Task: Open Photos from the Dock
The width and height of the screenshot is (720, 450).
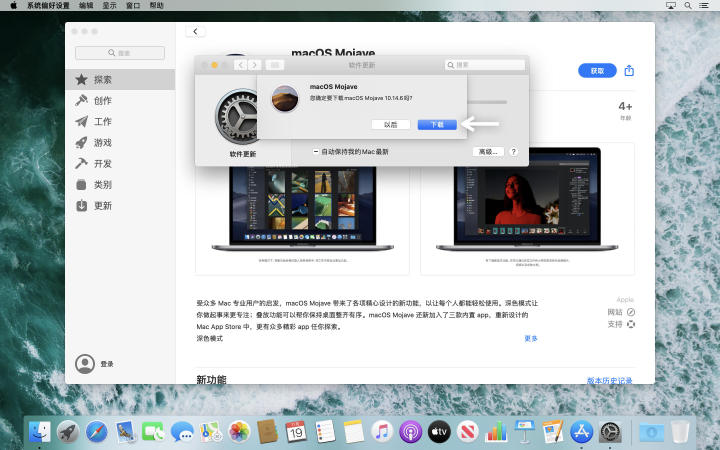Action: [239, 432]
